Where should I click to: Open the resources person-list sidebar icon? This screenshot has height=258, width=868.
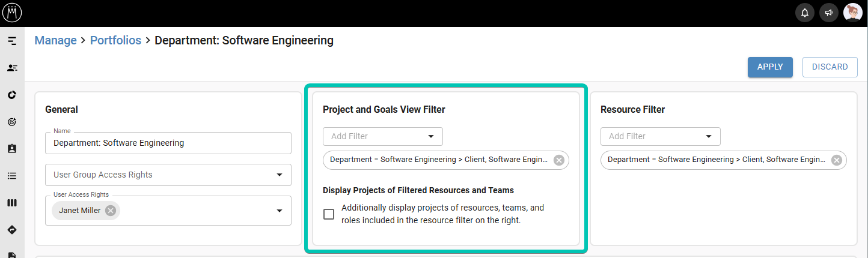(x=12, y=68)
